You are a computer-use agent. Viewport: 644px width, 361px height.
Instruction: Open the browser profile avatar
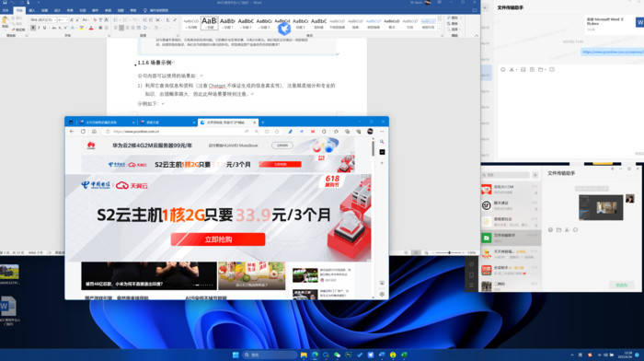click(x=370, y=131)
